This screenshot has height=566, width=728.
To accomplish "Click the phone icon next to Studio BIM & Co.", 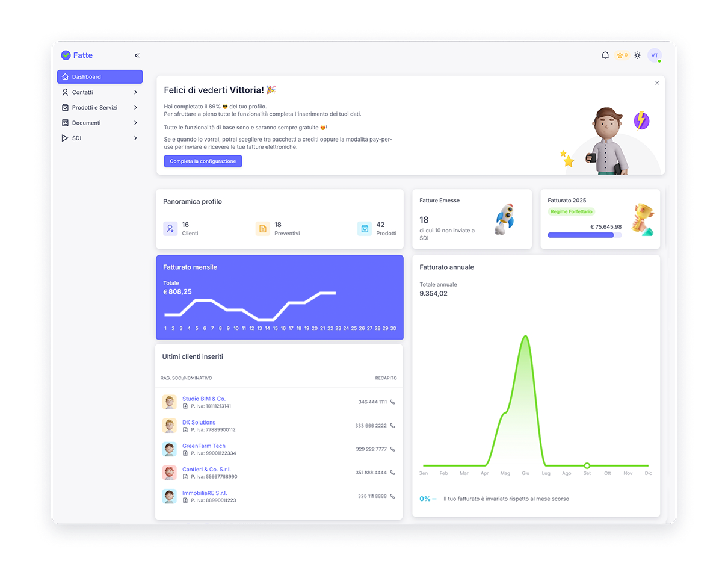I will tap(393, 402).
